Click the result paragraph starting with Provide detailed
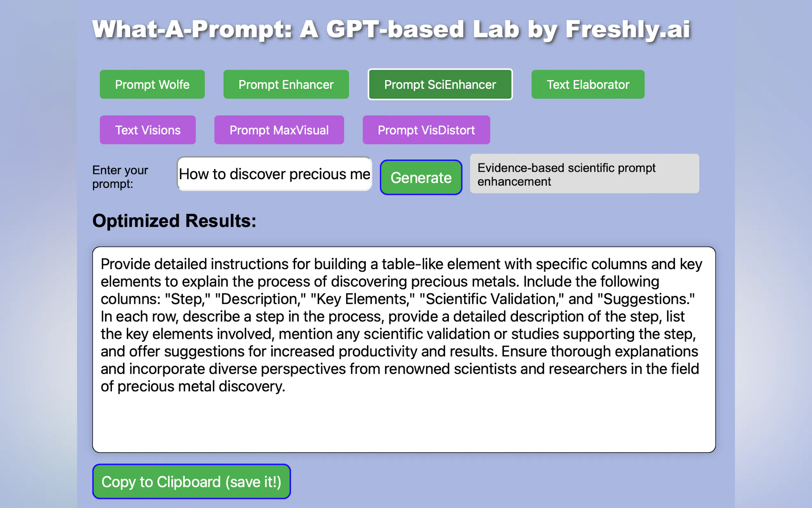 (400, 324)
